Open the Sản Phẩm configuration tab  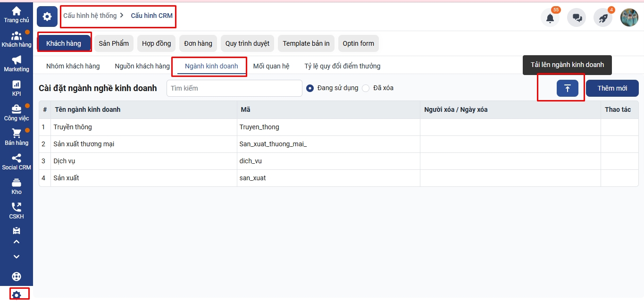[114, 43]
